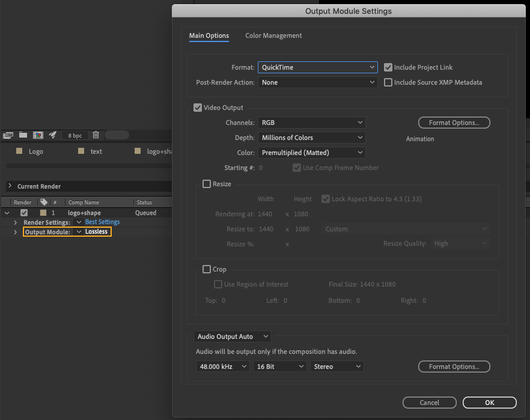Delete selected item with trash icon
Screen dimensions: 530x420
click(96, 135)
